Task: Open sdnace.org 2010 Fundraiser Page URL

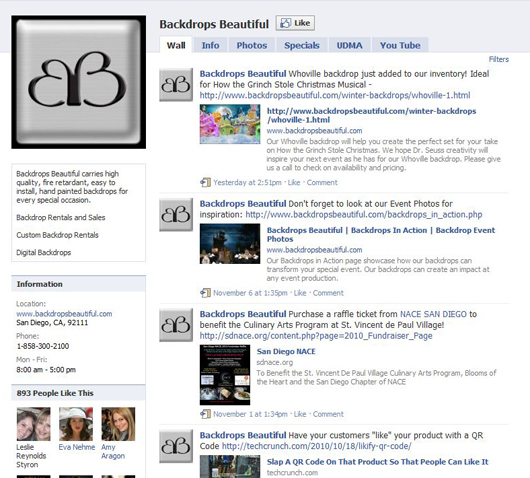Action: [316, 336]
